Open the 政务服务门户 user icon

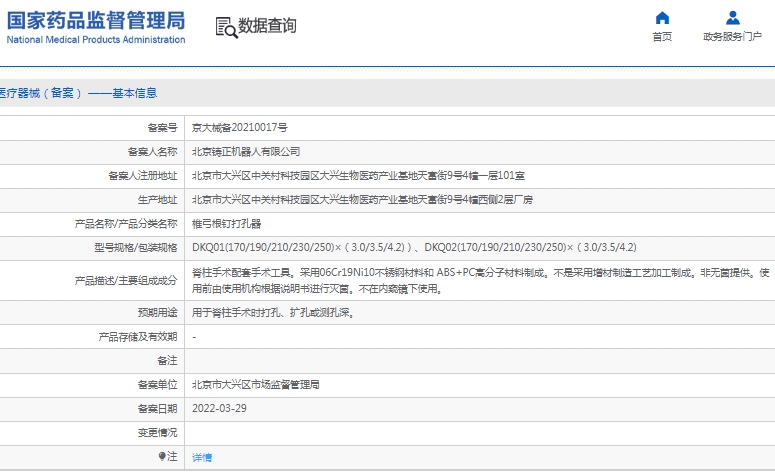click(x=732, y=18)
